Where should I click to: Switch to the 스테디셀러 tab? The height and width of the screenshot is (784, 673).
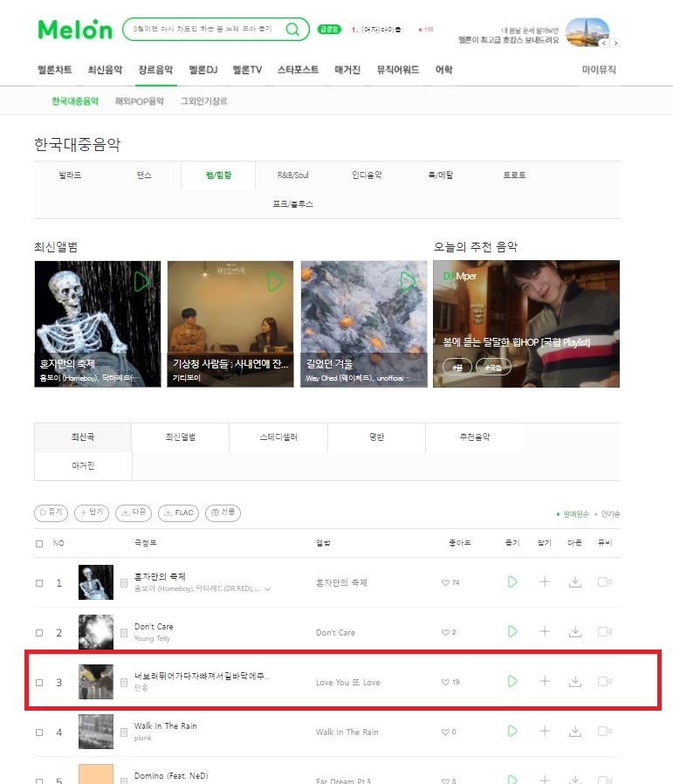[x=278, y=437]
